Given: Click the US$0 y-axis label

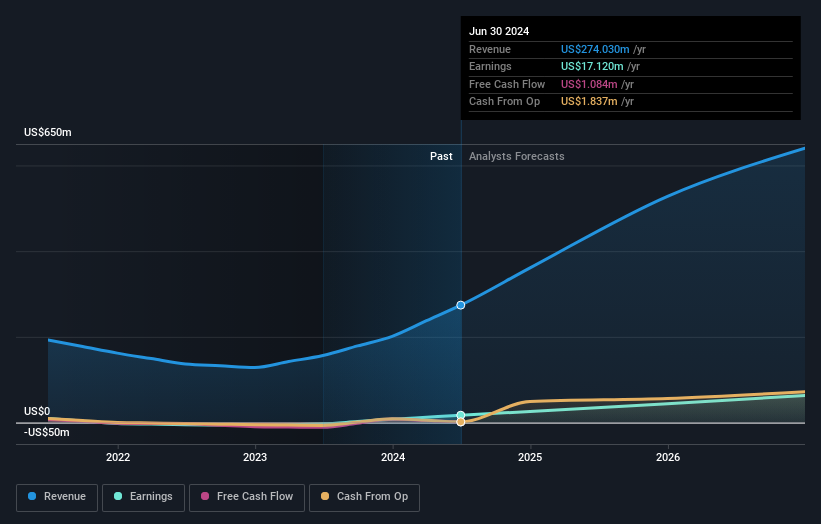Looking at the screenshot, I should [37, 411].
